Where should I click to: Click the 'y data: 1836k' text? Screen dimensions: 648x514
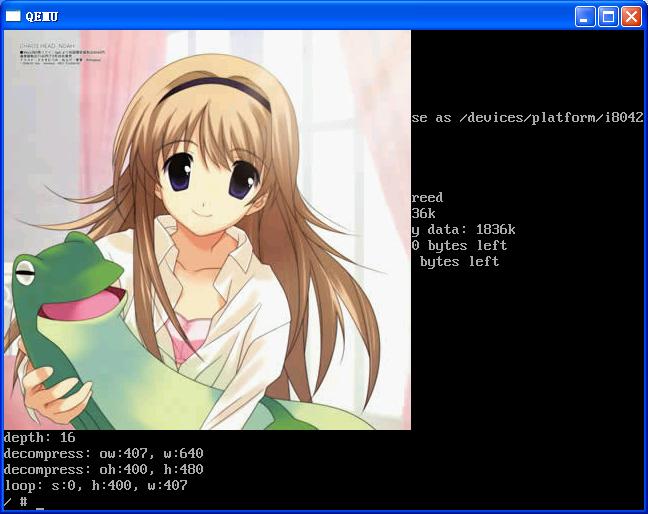coord(463,230)
